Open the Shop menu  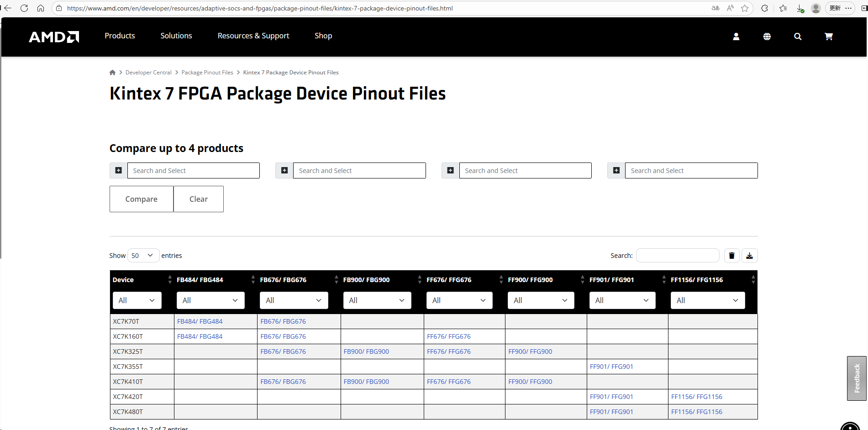tap(323, 36)
